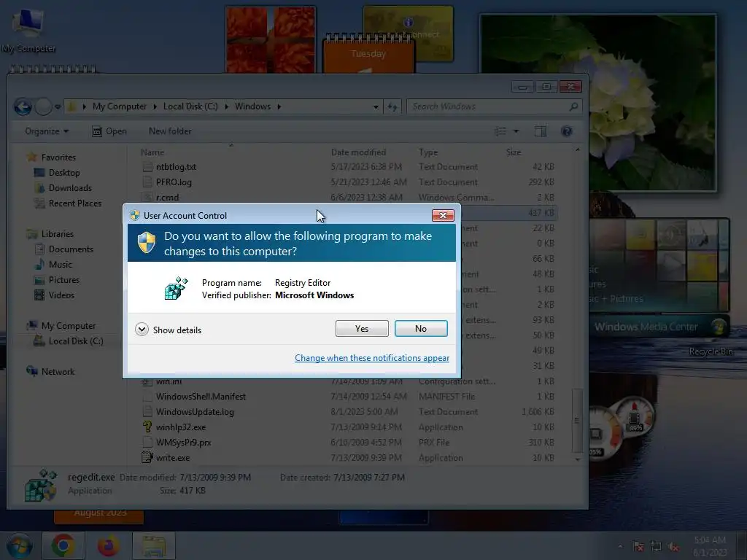Image resolution: width=747 pixels, height=560 pixels.
Task: Launch Chrome from the taskbar
Action: pyautogui.click(x=63, y=545)
